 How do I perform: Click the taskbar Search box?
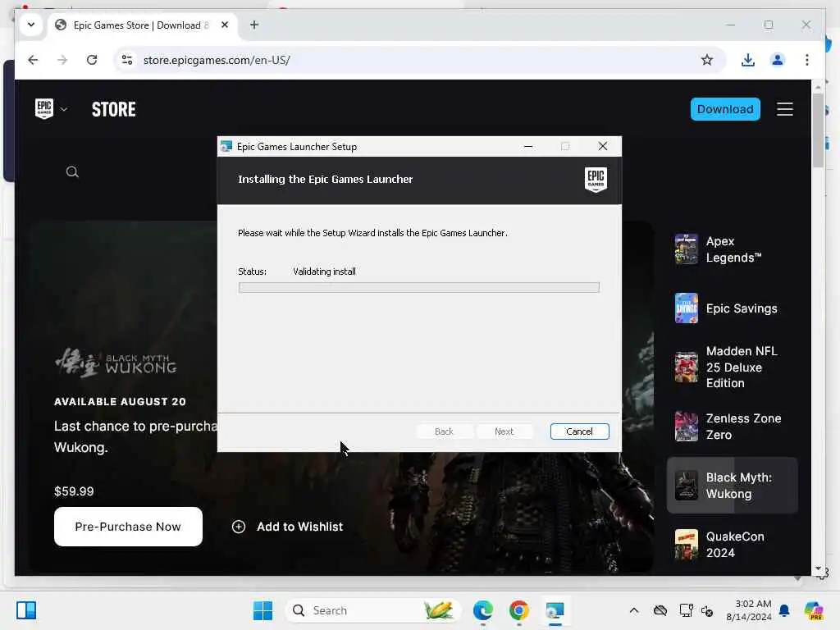tap(373, 610)
